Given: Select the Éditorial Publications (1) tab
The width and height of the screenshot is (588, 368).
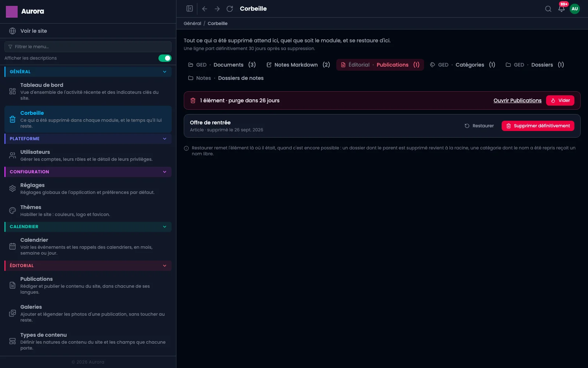Looking at the screenshot, I should coord(380,65).
